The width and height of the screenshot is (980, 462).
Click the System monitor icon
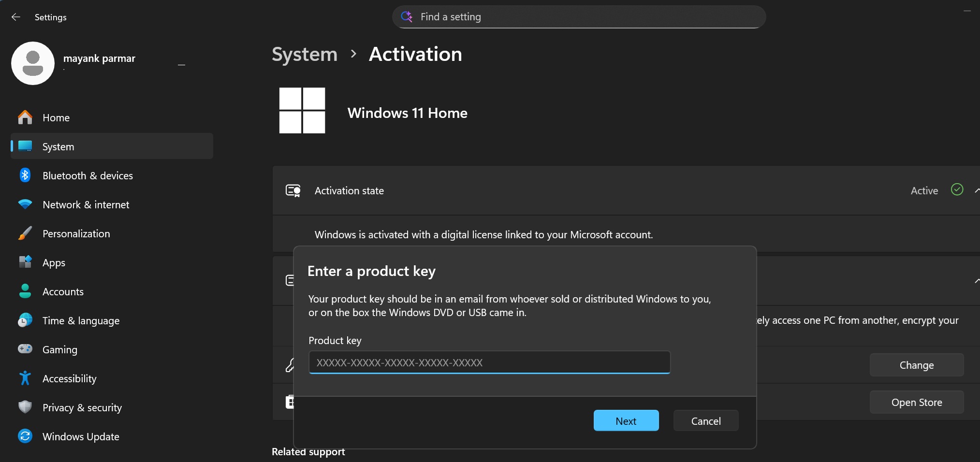(x=25, y=146)
